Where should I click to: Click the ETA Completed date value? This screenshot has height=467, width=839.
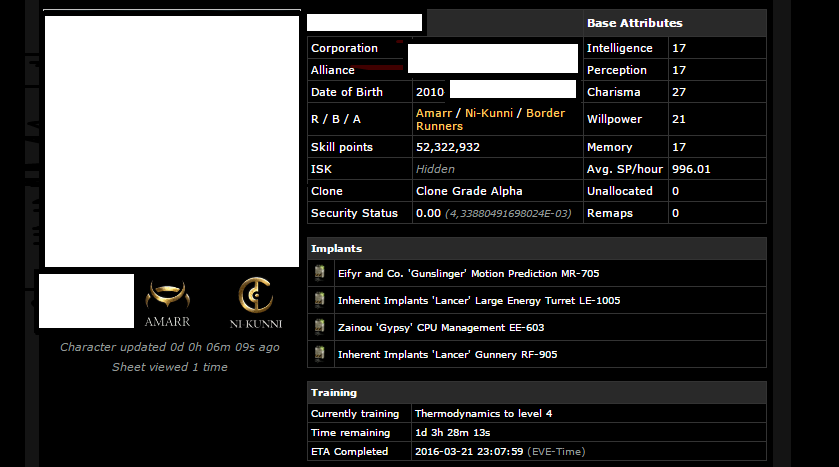pos(469,451)
